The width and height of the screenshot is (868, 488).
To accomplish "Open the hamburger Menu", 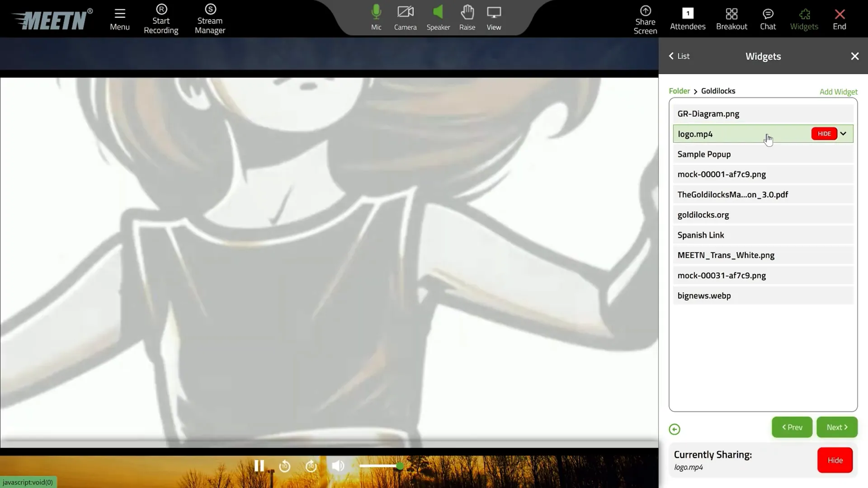I will (120, 19).
